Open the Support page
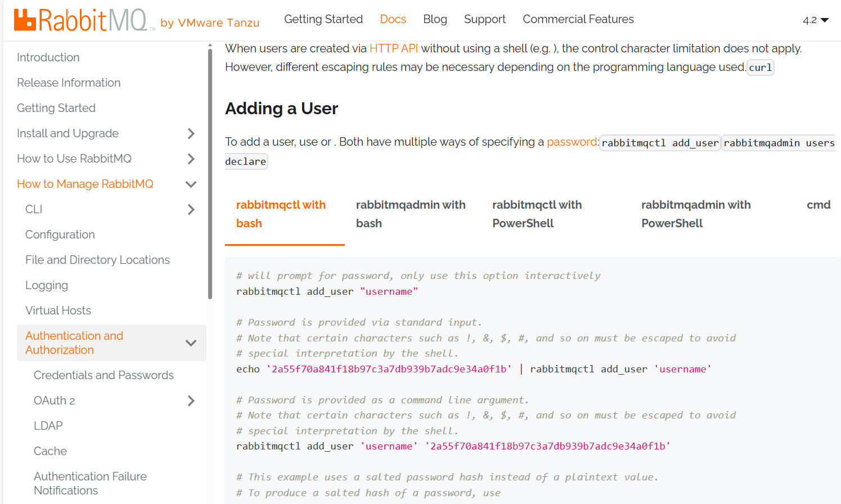Image resolution: width=841 pixels, height=504 pixels. point(485,19)
